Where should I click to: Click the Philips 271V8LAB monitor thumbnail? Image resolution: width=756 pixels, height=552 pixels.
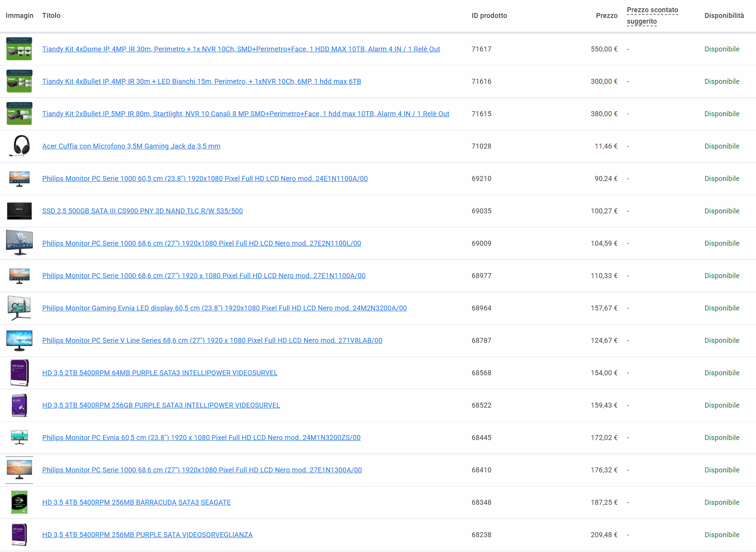(x=19, y=340)
